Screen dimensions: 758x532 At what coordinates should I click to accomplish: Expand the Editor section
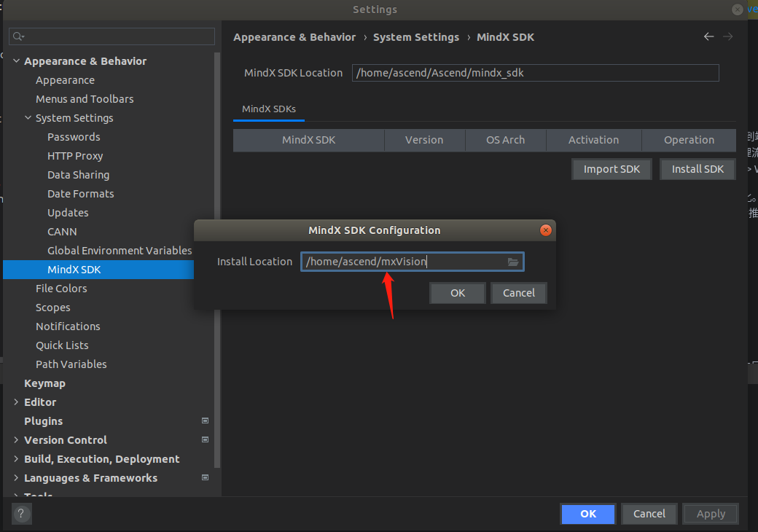[x=16, y=402]
